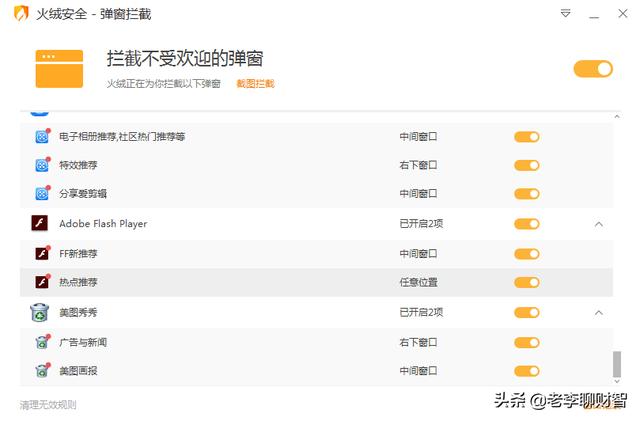Viewport: 640px width, 421px height.
Task: Click the 美图秀秀 recycle bin icon
Action: 41,313
